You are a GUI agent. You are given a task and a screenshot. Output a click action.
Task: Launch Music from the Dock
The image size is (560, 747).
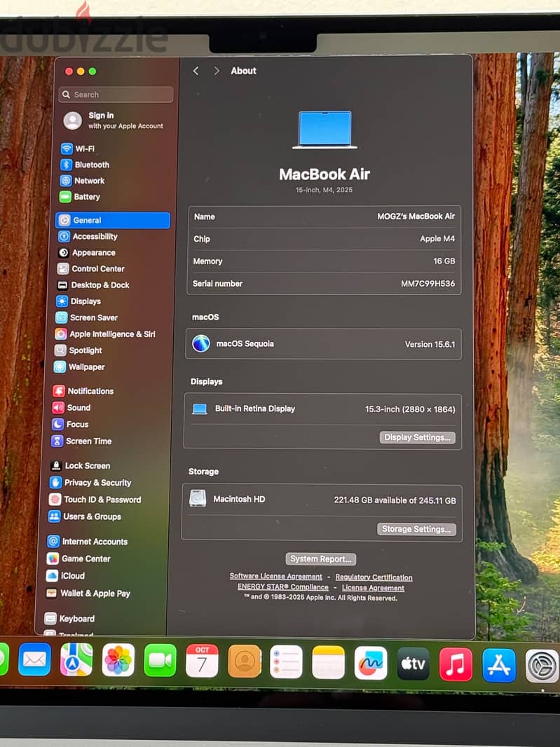pos(456,664)
